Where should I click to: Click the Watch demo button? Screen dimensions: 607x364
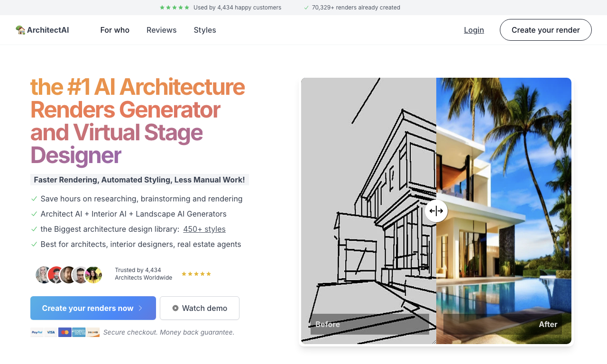tap(200, 308)
